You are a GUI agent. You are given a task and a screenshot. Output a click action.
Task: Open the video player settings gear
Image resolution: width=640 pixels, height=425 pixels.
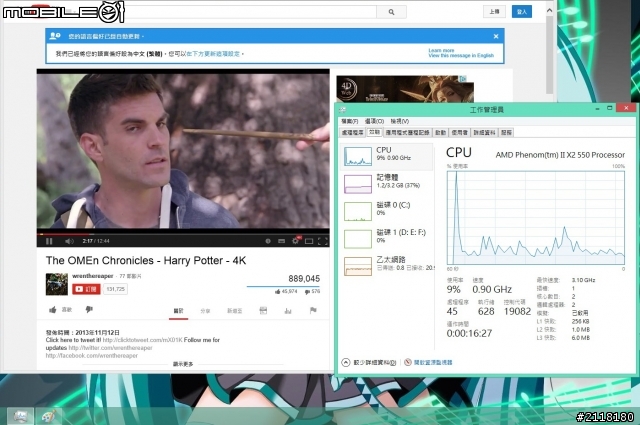296,241
